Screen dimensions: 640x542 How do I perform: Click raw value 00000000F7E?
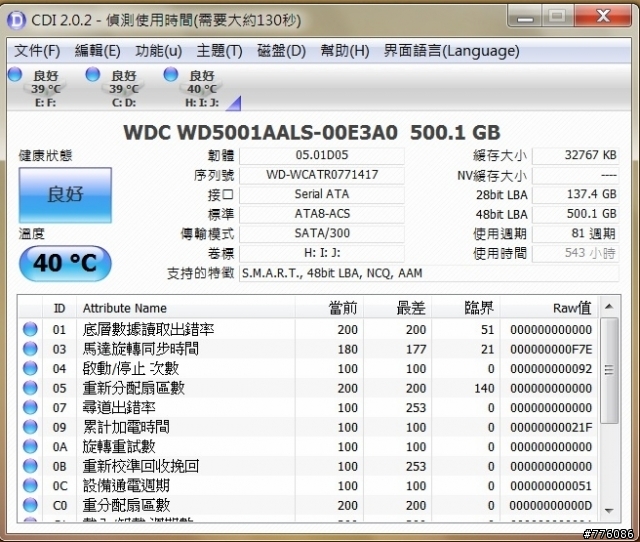coord(551,349)
